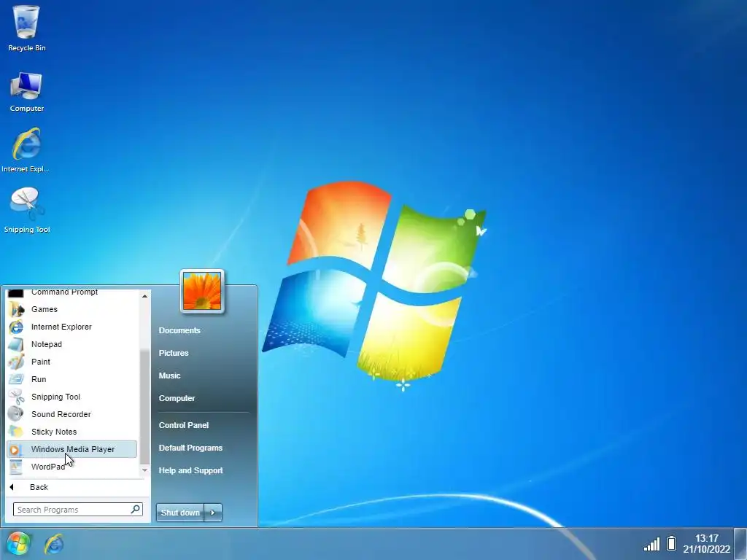Open the Sticky Notes entry

[x=72, y=432]
